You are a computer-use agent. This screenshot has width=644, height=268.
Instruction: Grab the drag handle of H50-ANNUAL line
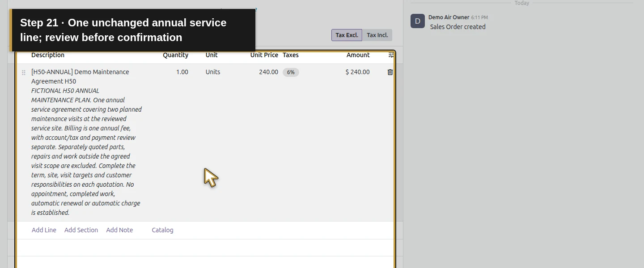[24, 72]
